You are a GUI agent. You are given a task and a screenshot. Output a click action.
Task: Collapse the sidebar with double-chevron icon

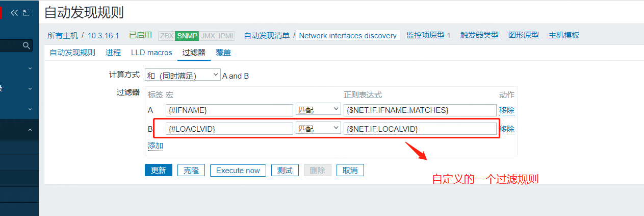coord(14,13)
